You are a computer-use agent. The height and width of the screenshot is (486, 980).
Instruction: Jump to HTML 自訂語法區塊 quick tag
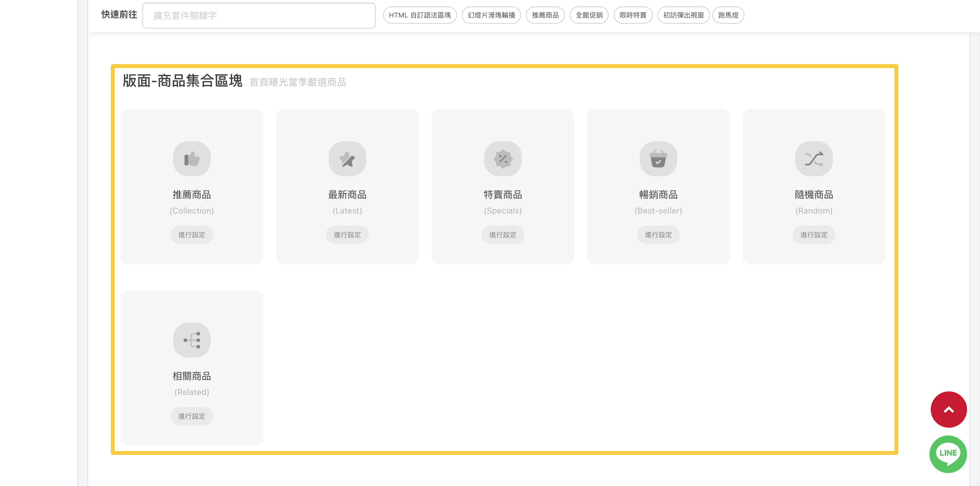coord(420,15)
